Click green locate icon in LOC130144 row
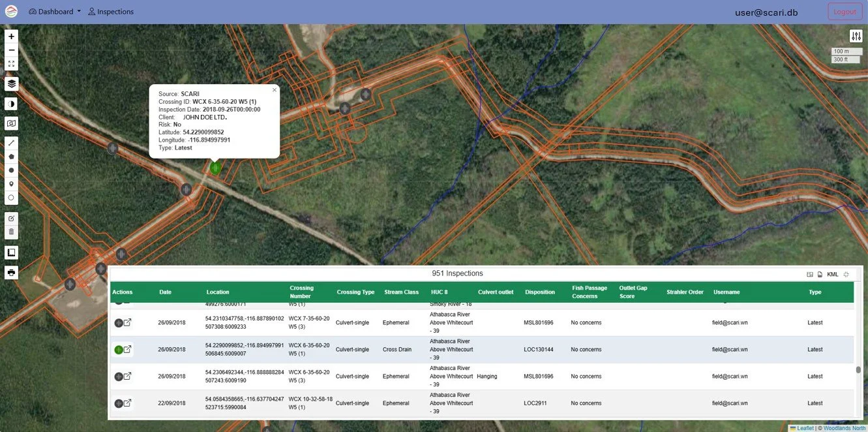This screenshot has width=868, height=432. pyautogui.click(x=118, y=350)
